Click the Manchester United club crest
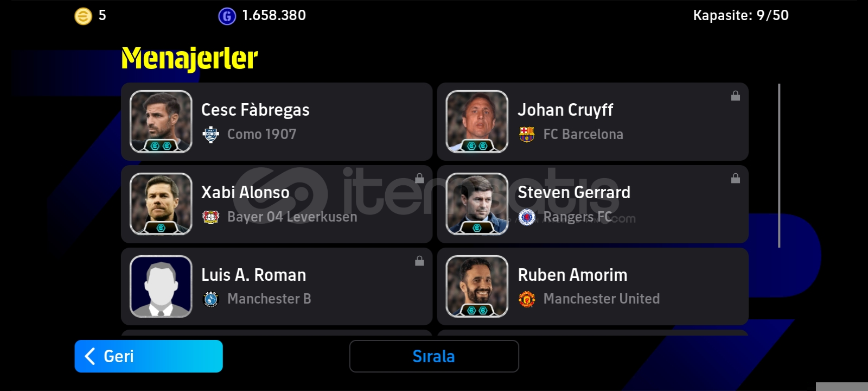This screenshot has width=868, height=391. click(x=527, y=299)
